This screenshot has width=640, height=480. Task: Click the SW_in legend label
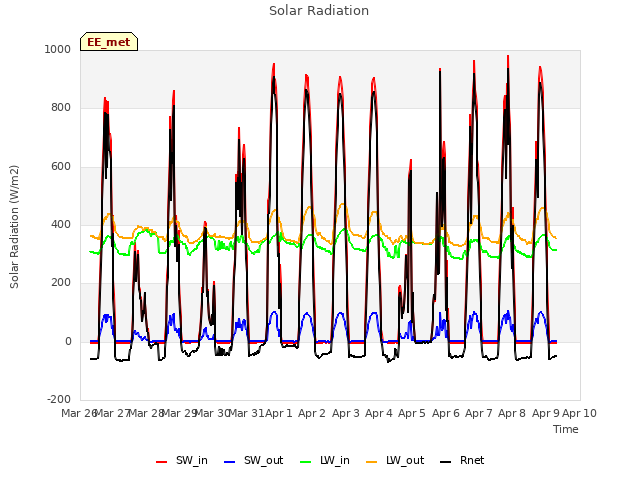191,460
